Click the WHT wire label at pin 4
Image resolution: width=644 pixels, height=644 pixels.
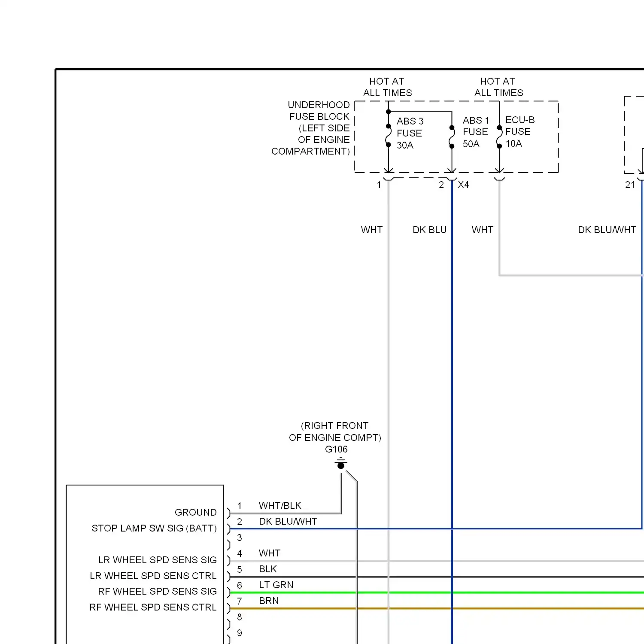click(270, 553)
